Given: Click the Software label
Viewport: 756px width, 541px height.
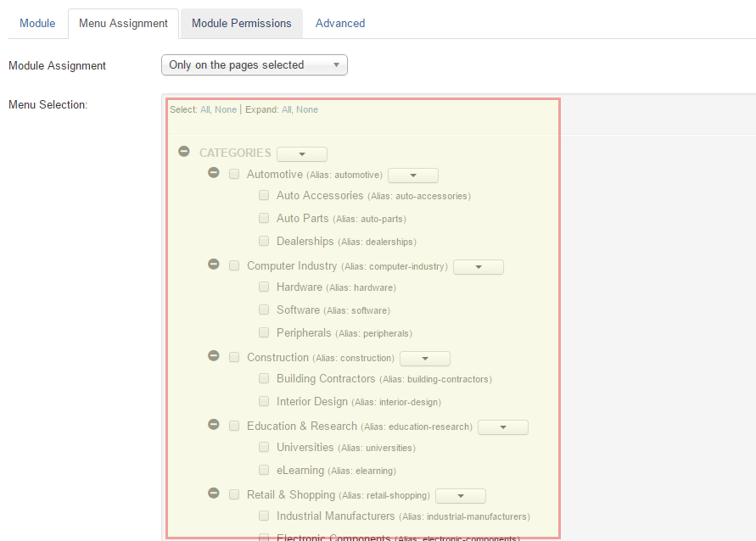Looking at the screenshot, I should [x=298, y=310].
